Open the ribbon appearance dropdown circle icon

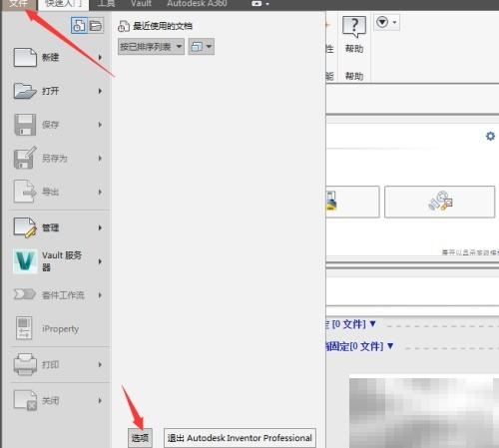(x=386, y=23)
